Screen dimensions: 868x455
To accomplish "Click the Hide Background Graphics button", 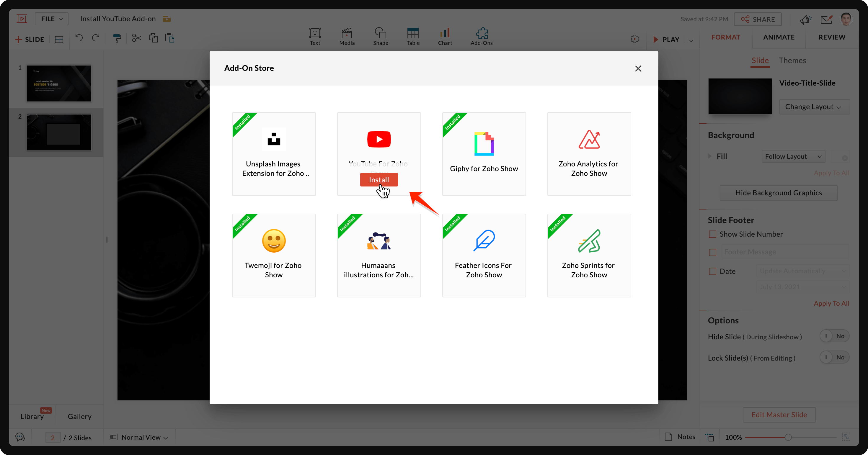I will tap(779, 193).
